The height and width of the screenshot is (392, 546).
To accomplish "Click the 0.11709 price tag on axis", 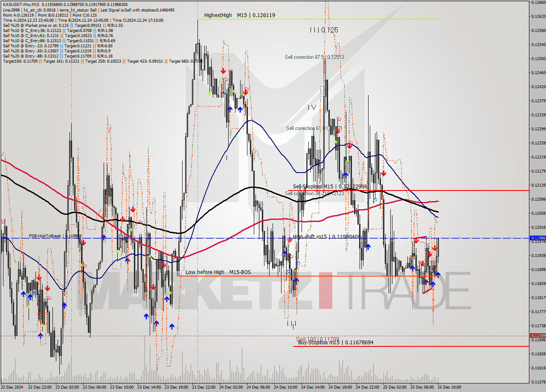I will (x=537, y=335).
